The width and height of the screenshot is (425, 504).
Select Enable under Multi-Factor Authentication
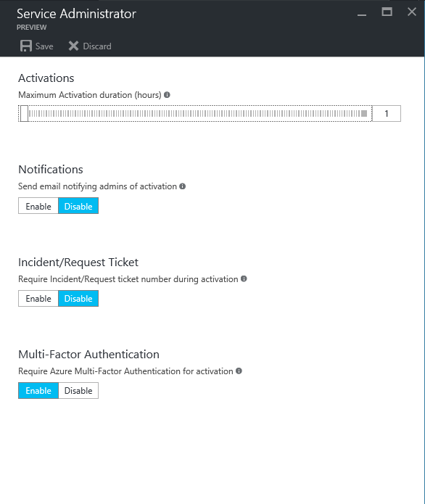[x=38, y=391]
